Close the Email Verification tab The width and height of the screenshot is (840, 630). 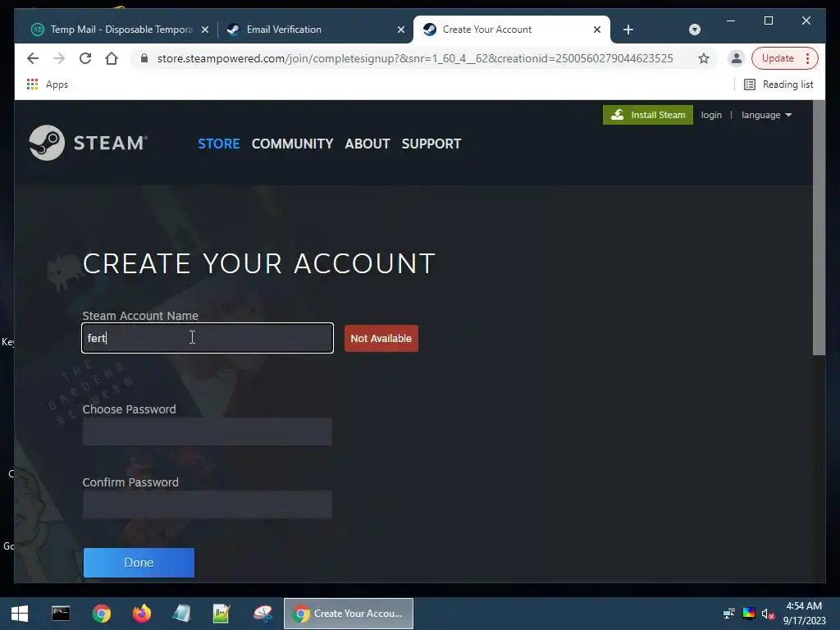click(x=400, y=30)
